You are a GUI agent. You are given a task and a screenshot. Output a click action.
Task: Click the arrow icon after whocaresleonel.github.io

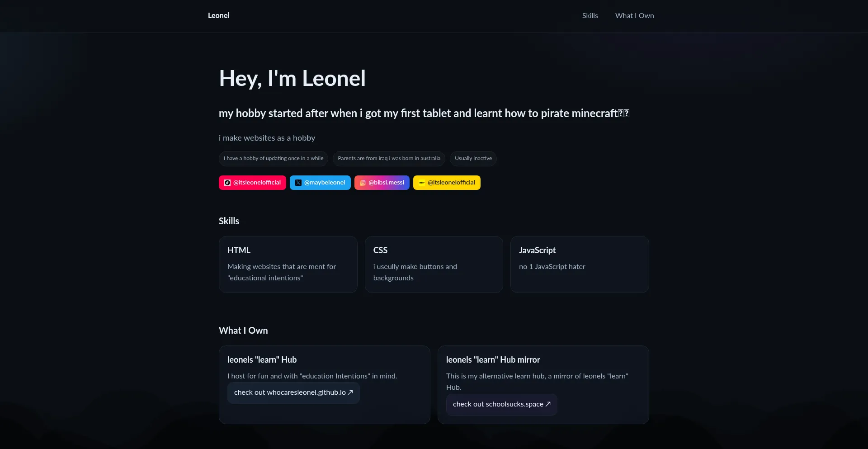pos(350,392)
